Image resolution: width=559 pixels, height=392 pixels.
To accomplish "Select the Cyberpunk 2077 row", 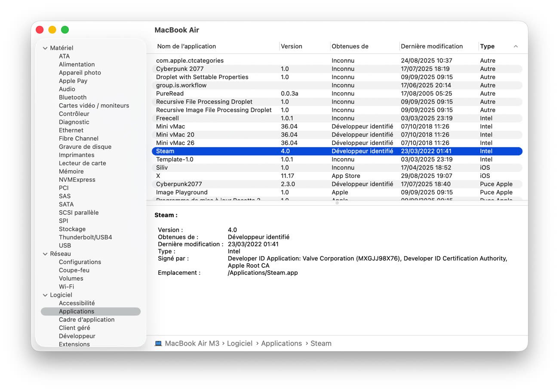I will (x=337, y=69).
